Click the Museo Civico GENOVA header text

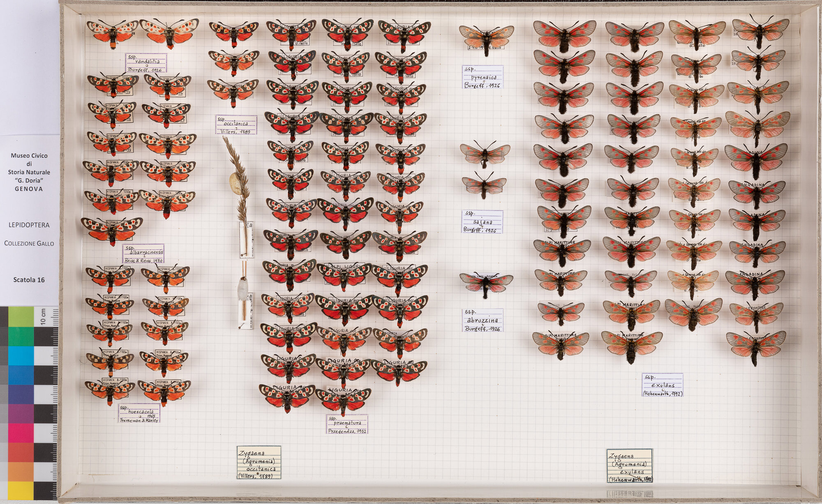29,172
